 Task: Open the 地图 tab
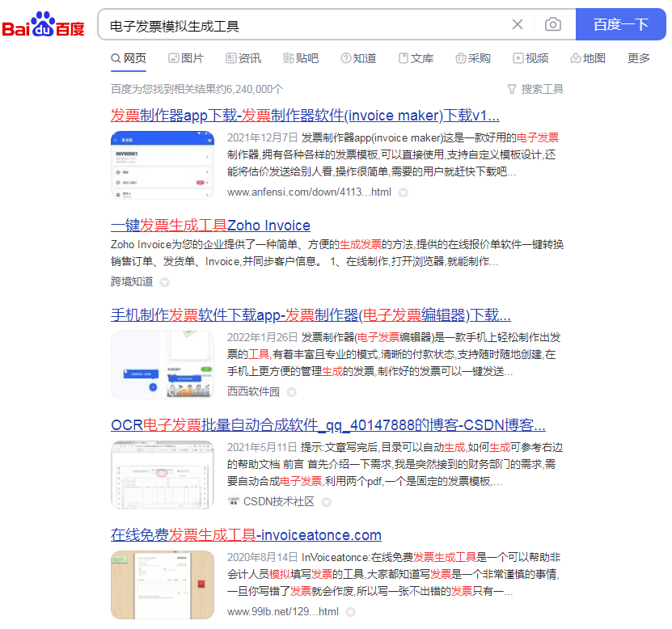588,58
